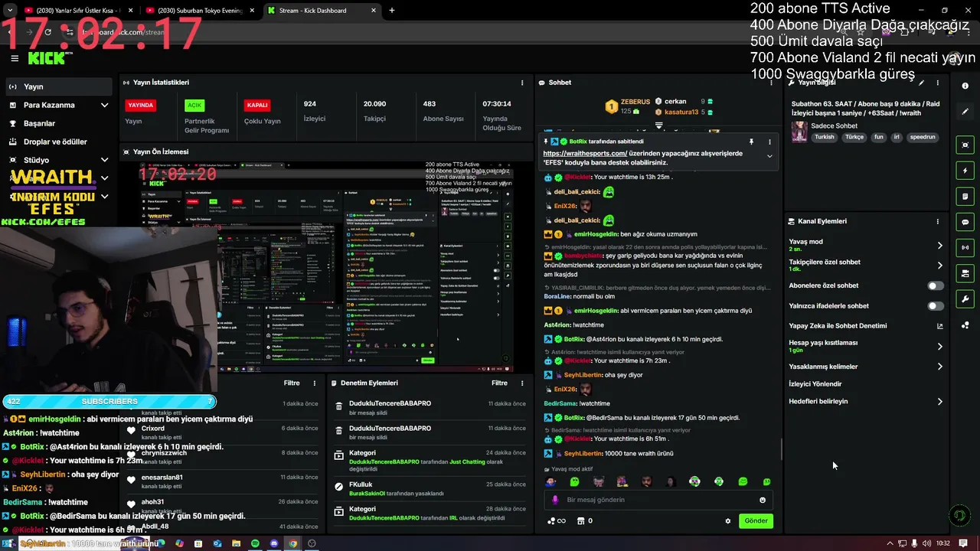Click the Sadece Sohbet category thumbnail
This screenshot has width=980, height=551.
pos(799,132)
